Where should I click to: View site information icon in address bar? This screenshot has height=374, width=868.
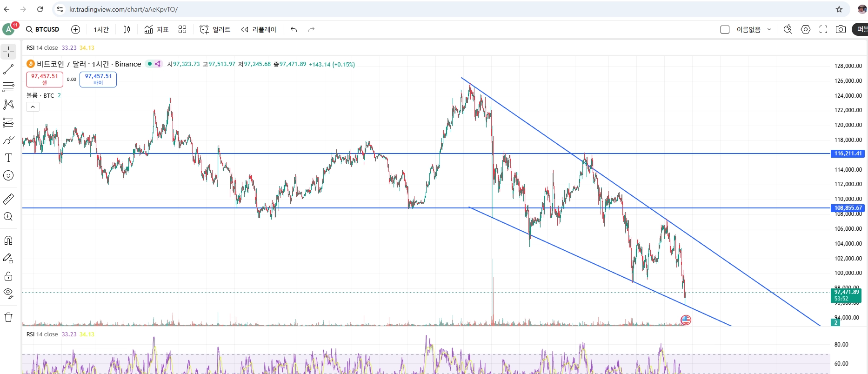point(60,9)
